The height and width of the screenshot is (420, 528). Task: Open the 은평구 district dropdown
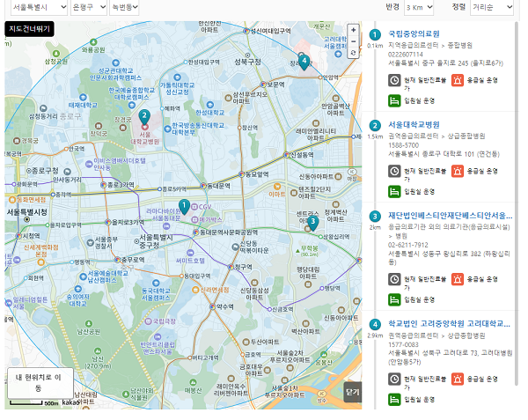pos(89,7)
